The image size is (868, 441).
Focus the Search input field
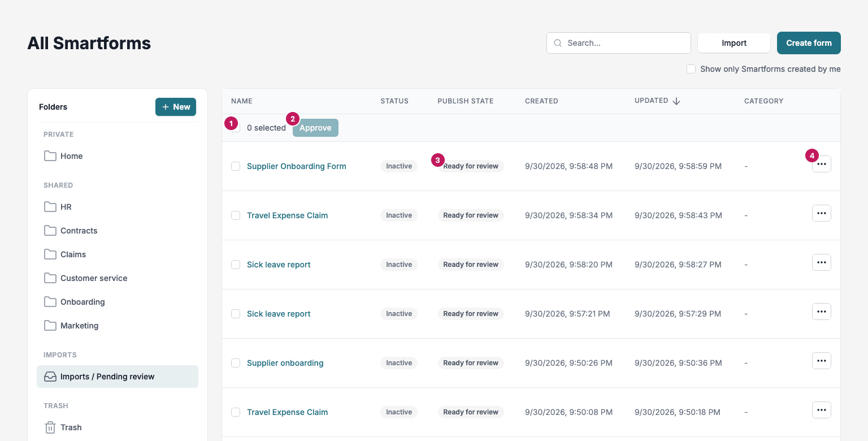click(x=619, y=43)
